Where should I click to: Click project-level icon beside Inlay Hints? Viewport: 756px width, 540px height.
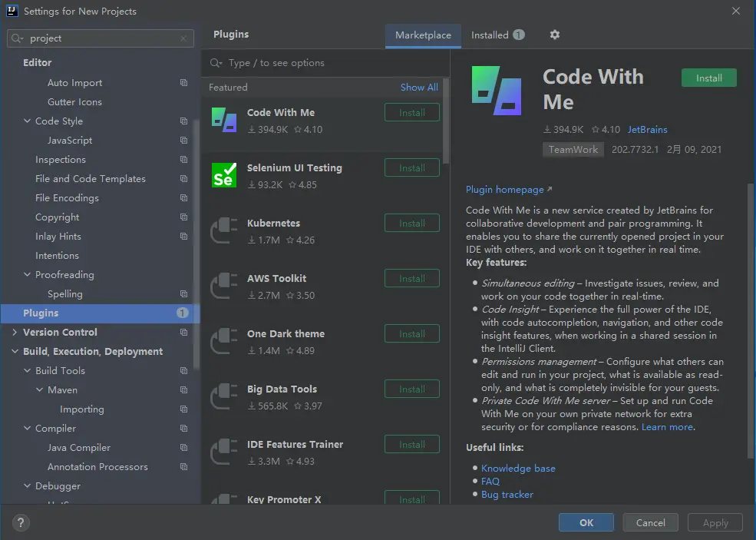click(x=183, y=236)
